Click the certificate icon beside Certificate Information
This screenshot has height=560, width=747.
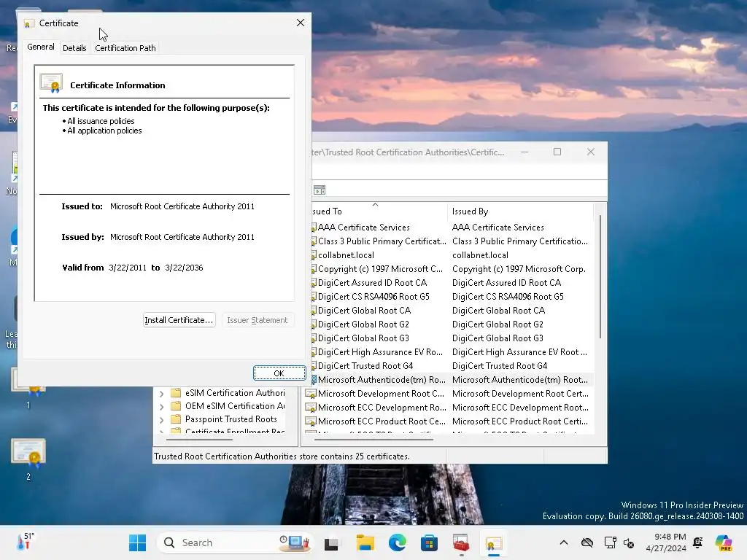[x=52, y=83]
